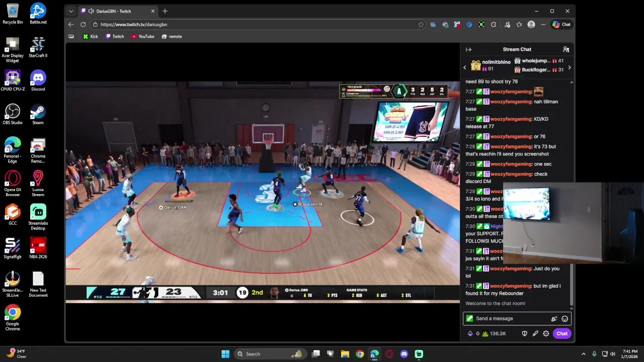Open the chat identity badge in message box
Screen dimensions: 644x362
pos(469,318)
